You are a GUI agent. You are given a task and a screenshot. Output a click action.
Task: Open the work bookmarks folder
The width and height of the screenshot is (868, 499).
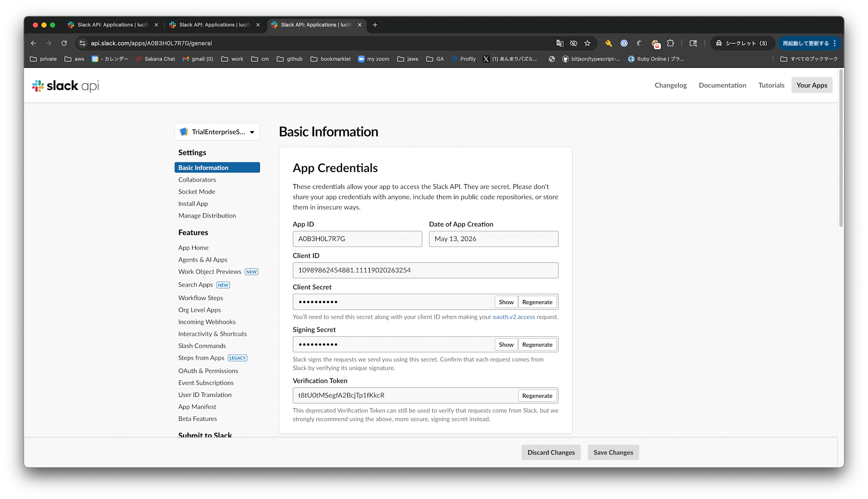pyautogui.click(x=232, y=59)
